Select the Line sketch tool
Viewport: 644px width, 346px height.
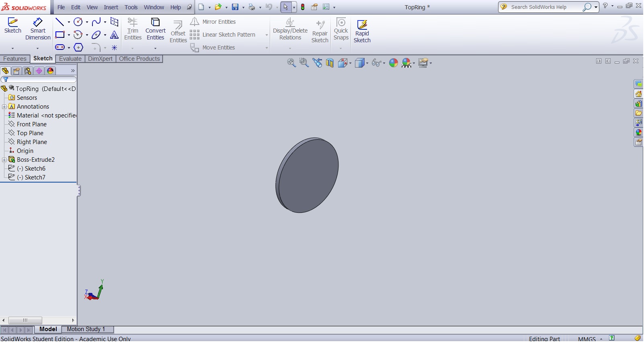coord(60,22)
